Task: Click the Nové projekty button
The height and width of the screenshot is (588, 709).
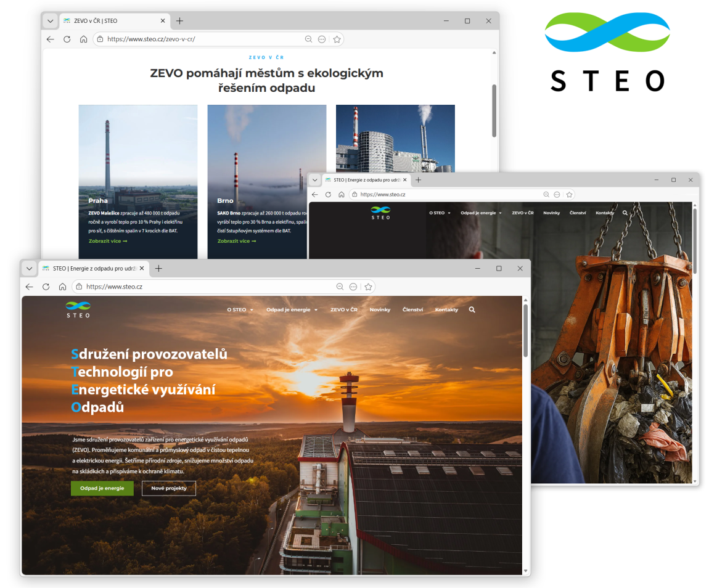Action: click(168, 488)
